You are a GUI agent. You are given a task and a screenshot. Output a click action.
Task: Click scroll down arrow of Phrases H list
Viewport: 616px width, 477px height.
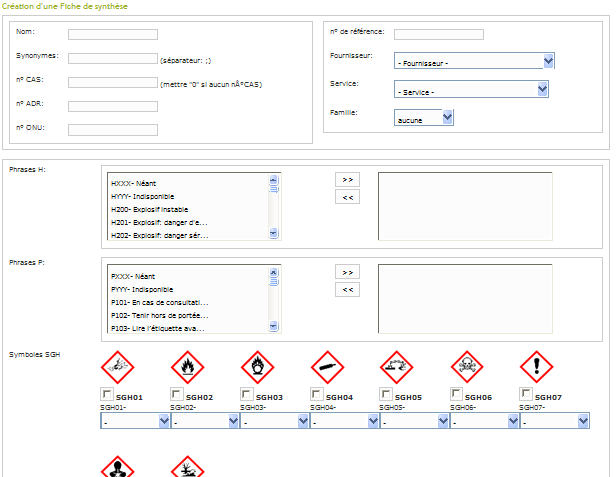click(x=273, y=233)
